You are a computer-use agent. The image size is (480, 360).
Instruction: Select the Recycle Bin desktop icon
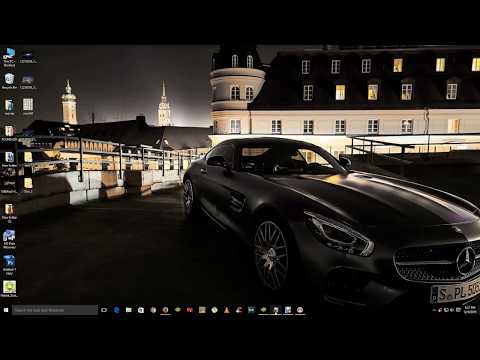[x=9, y=81]
